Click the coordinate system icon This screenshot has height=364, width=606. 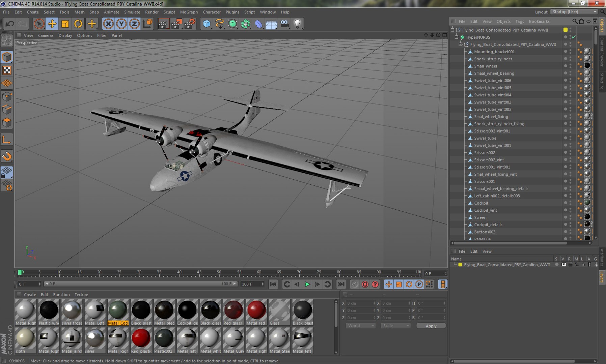pyautogui.click(x=147, y=24)
